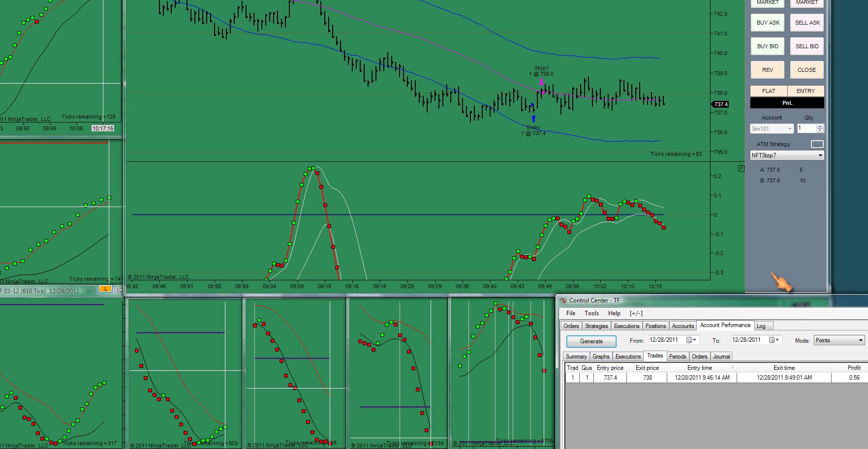Open the Graphs sub-tab
This screenshot has height=449, width=868.
coord(601,357)
